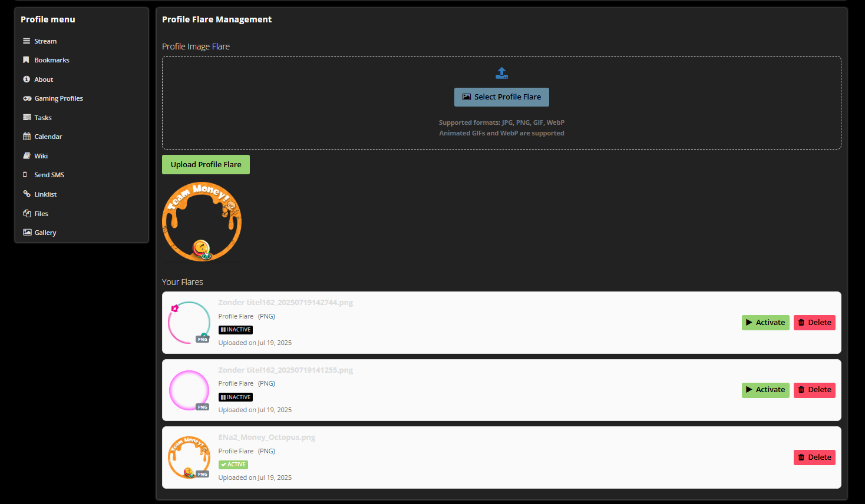Screen dimensions: 865x504
Task: Click the Gaming Profiles gamepad icon
Action: pyautogui.click(x=27, y=98)
